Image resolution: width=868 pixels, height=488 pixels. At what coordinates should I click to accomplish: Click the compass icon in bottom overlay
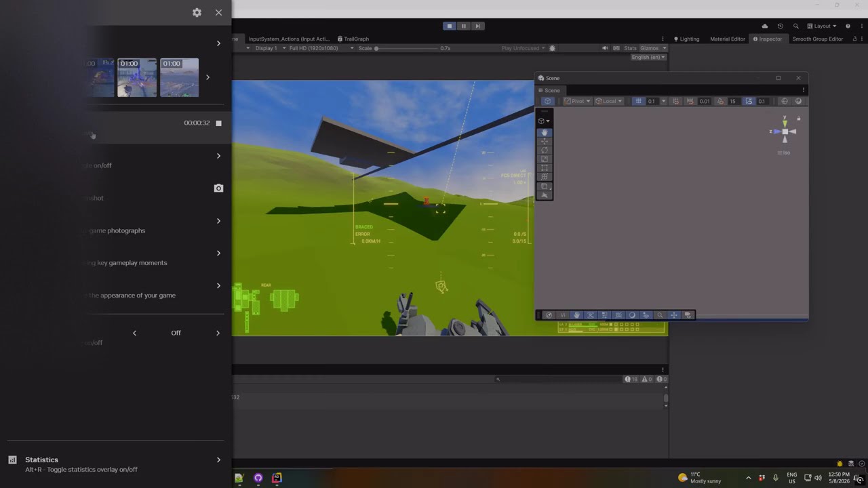pos(549,315)
